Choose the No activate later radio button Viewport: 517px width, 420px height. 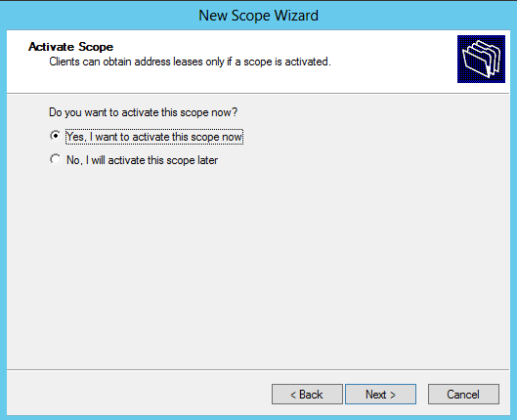[56, 159]
